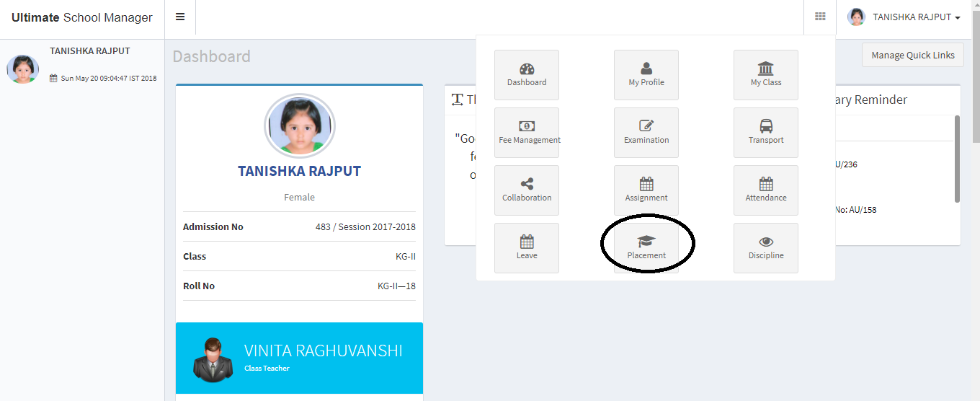Open the circled Placement graduation cap tile

tap(646, 248)
